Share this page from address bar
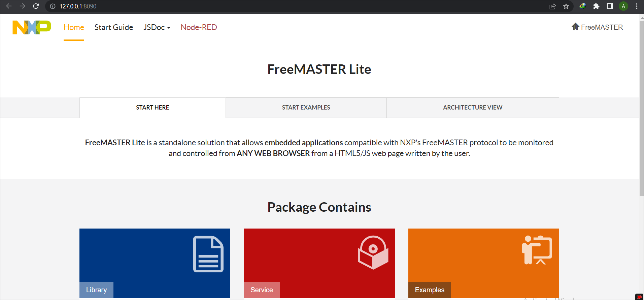The width and height of the screenshot is (644, 300). pyautogui.click(x=552, y=6)
